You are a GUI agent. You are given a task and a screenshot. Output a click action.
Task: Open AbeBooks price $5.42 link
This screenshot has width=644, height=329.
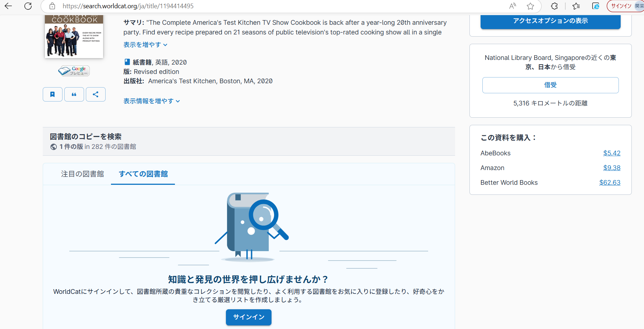(x=612, y=153)
